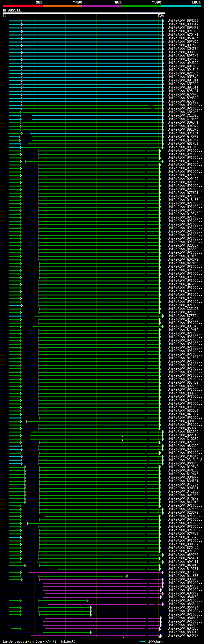
Task: Click the cyan ~100% identity color bar
Action: click(x=181, y=6)
